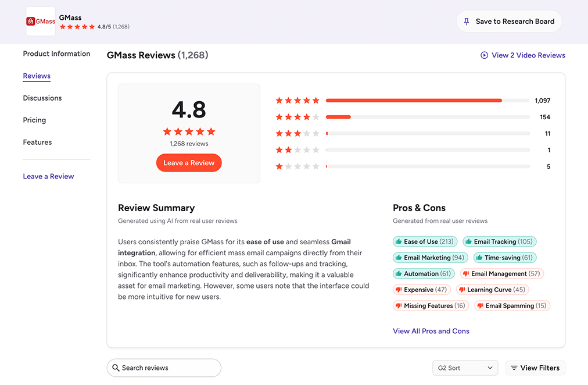Click the five stars under the 4.8 score
This screenshot has width=588, height=385.
point(189,131)
